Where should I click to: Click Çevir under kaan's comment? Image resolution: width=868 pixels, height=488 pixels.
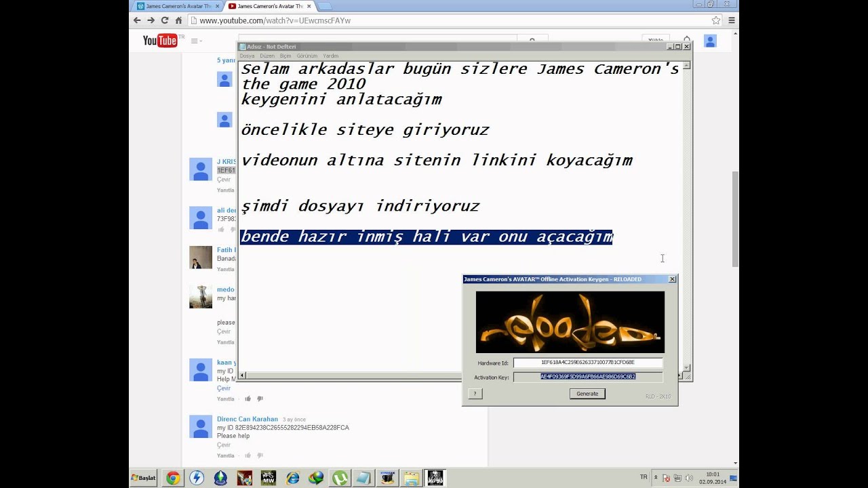click(224, 388)
